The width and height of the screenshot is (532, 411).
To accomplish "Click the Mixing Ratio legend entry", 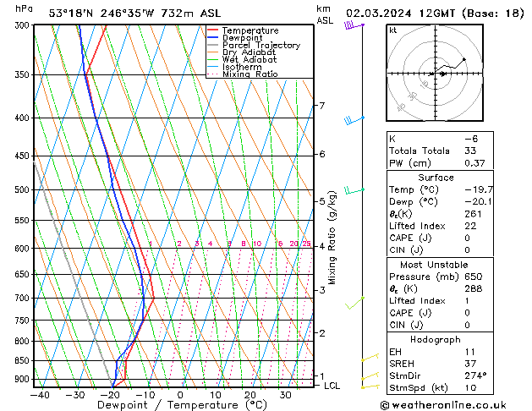I will [250, 74].
